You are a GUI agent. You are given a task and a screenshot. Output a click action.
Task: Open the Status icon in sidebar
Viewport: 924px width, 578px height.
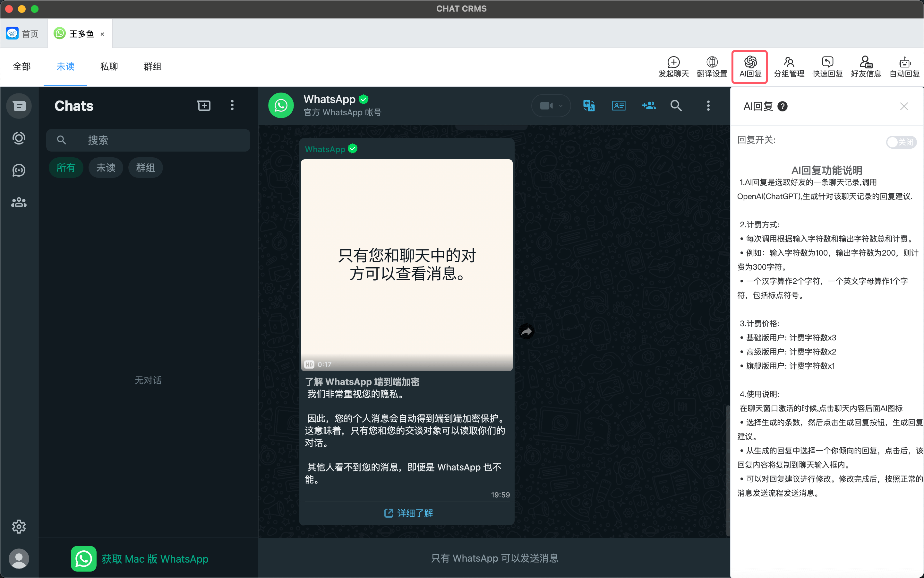point(19,138)
